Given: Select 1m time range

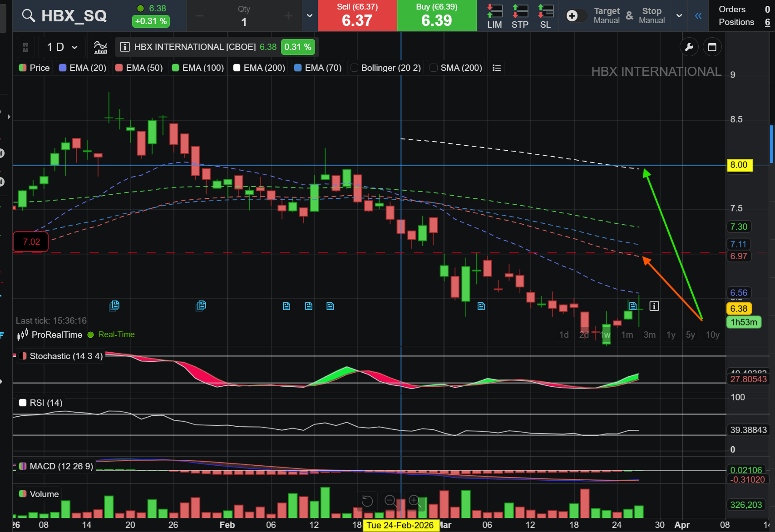Looking at the screenshot, I should pyautogui.click(x=627, y=335).
